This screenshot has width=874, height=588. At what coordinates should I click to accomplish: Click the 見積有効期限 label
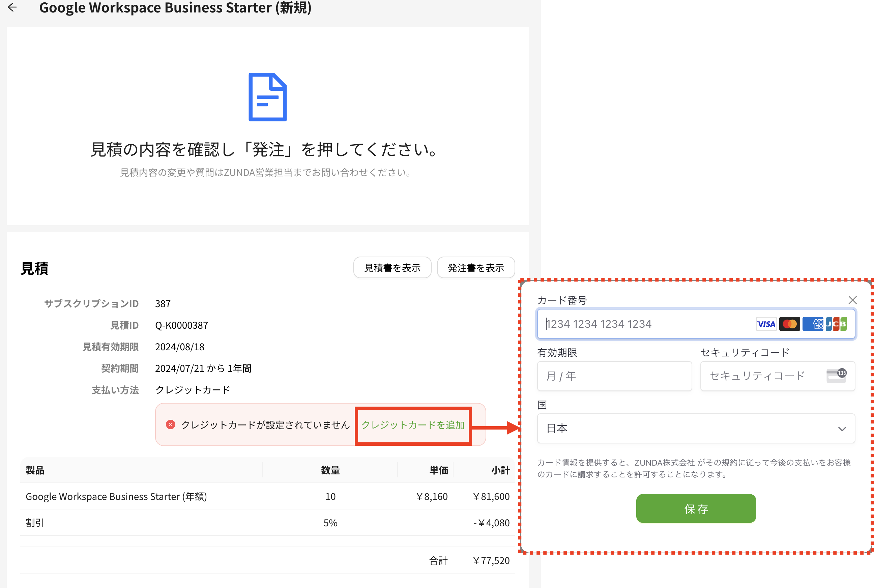click(x=111, y=347)
